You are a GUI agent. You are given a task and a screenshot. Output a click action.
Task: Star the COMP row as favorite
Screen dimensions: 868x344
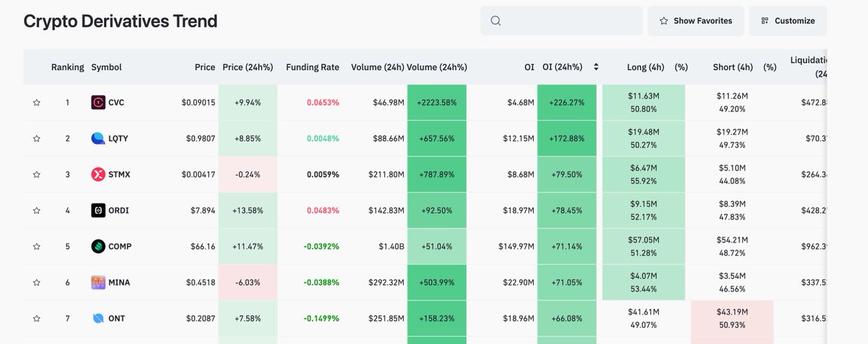tap(36, 246)
